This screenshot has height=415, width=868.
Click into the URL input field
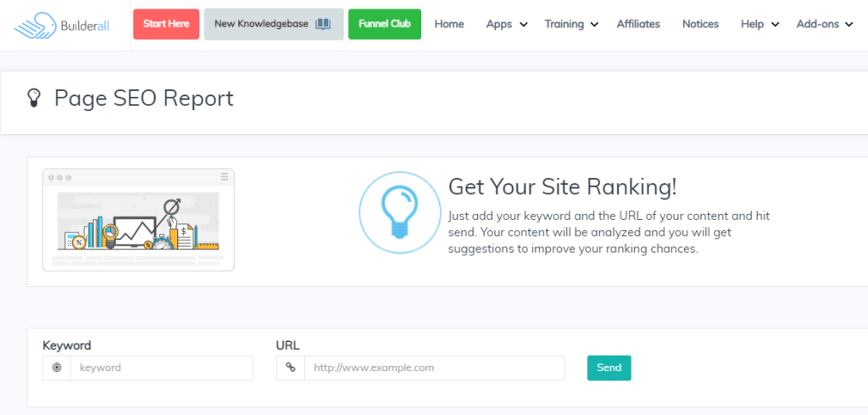[x=434, y=368]
